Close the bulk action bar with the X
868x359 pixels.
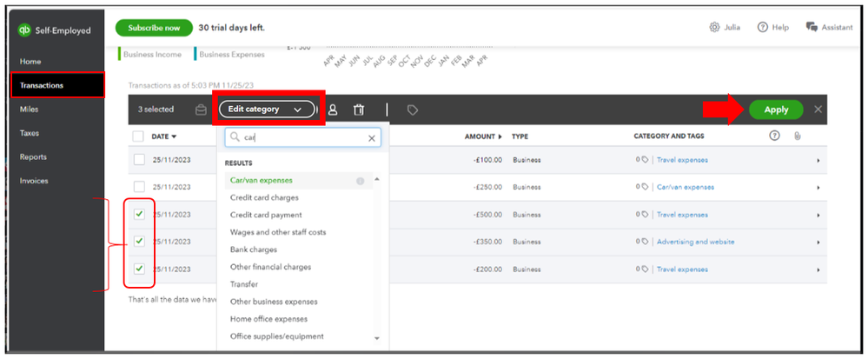tap(818, 110)
